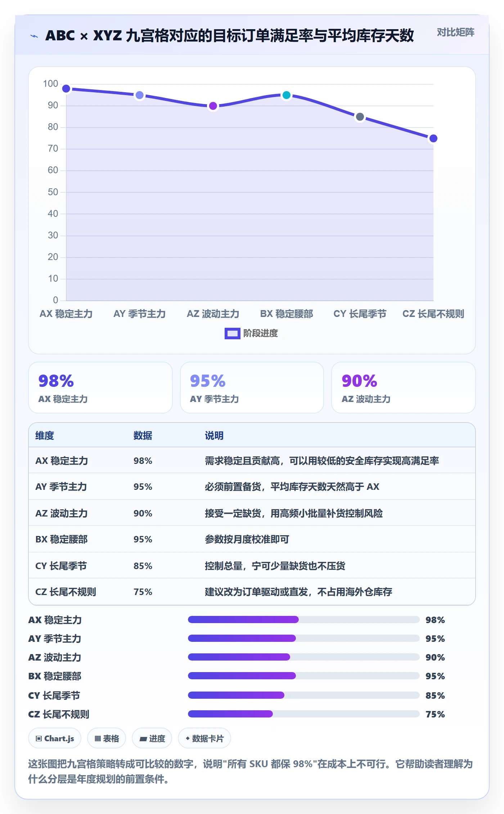This screenshot has width=504, height=814.
Task: Click the 85% value in the table
Action: [x=143, y=566]
